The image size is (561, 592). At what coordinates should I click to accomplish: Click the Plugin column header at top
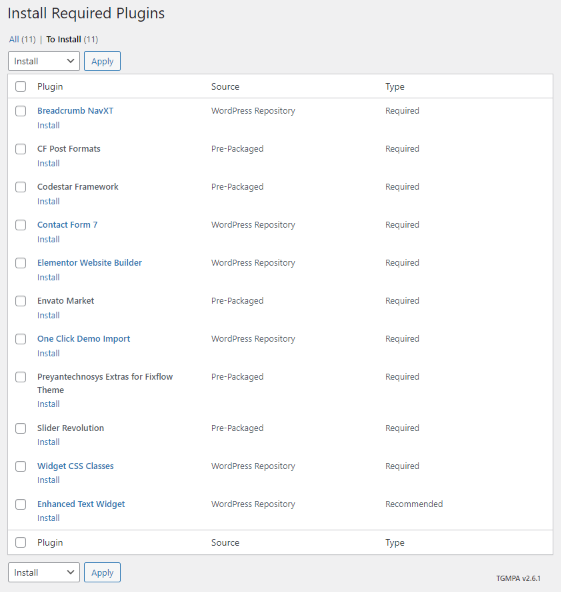[50, 87]
